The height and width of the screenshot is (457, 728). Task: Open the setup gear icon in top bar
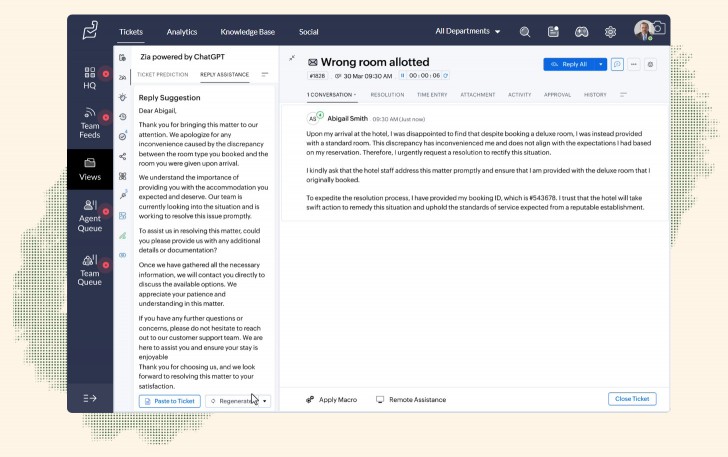pos(610,32)
